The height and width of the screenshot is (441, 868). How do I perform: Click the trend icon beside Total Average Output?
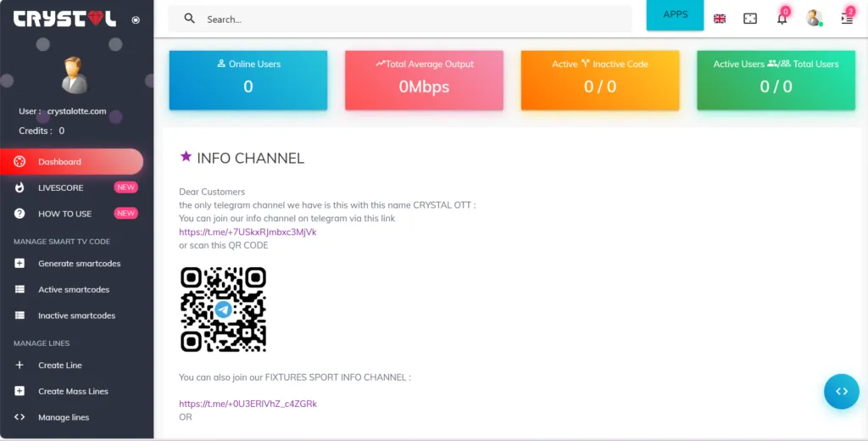[381, 63]
